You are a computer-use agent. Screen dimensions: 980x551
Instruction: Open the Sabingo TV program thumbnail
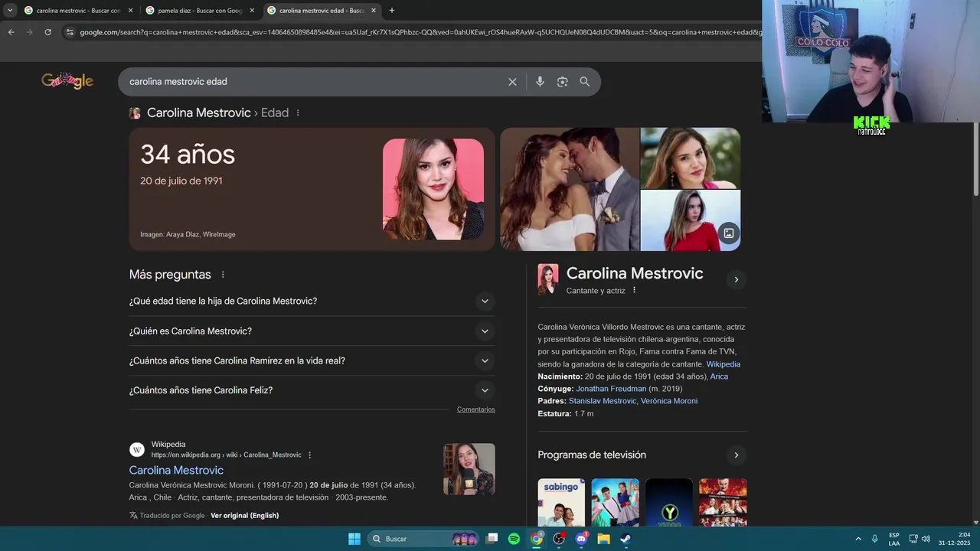[561, 502]
